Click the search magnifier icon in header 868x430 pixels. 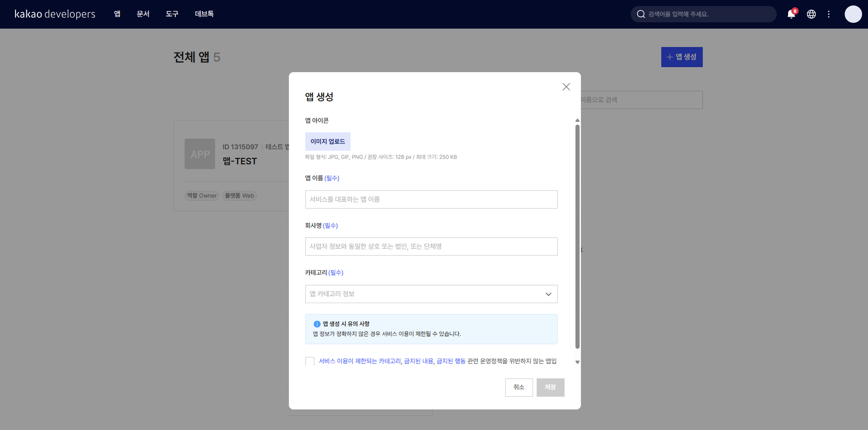tap(641, 14)
